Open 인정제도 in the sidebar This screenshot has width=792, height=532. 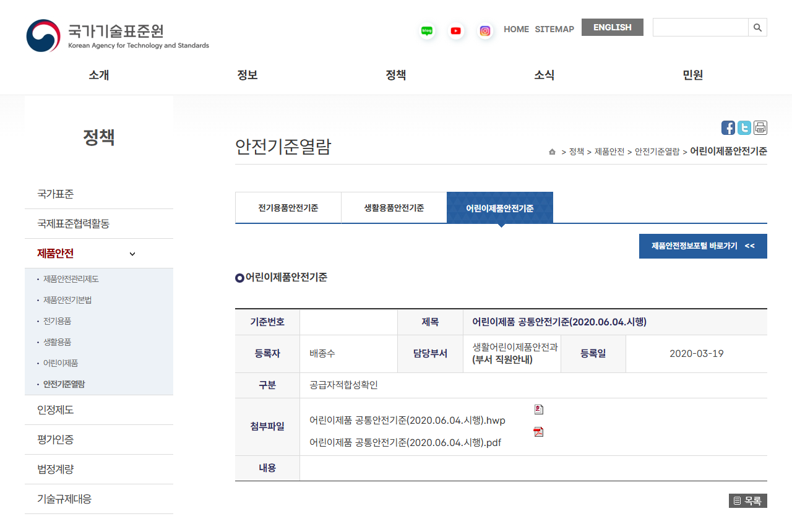click(99, 410)
